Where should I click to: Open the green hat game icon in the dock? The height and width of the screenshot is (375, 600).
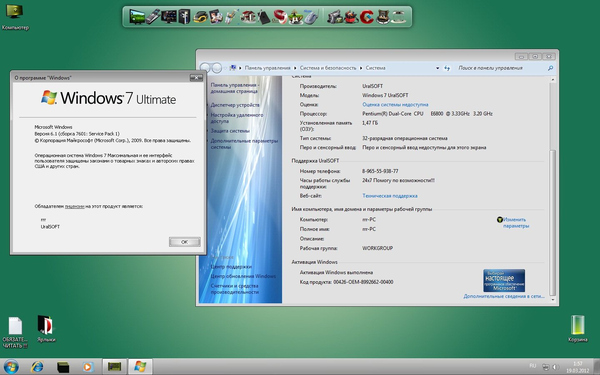point(296,18)
